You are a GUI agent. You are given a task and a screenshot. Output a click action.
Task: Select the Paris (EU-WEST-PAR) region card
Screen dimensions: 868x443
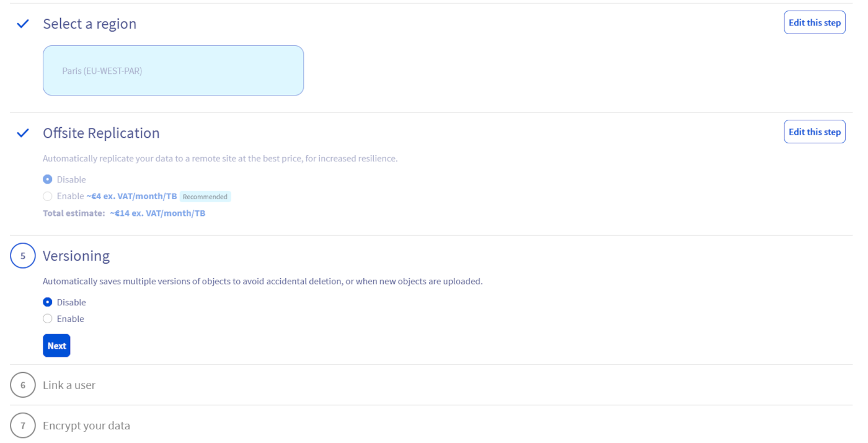tap(173, 70)
